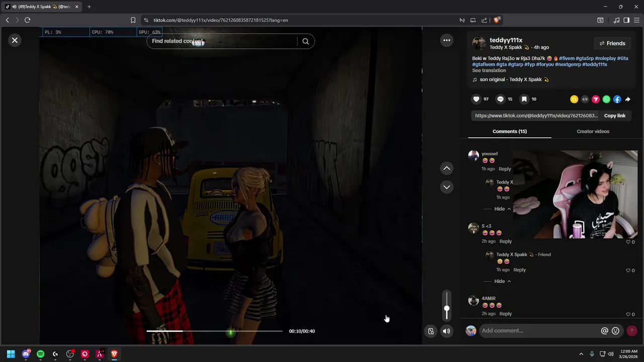The height and width of the screenshot is (362, 644).
Task: Reply to youssef's comment
Action: pyautogui.click(x=505, y=169)
